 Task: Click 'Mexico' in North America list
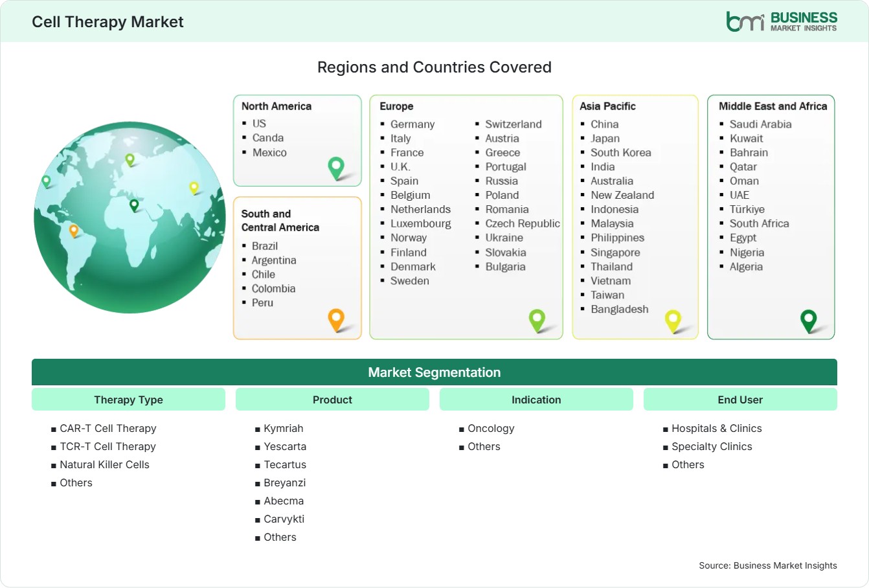point(269,153)
